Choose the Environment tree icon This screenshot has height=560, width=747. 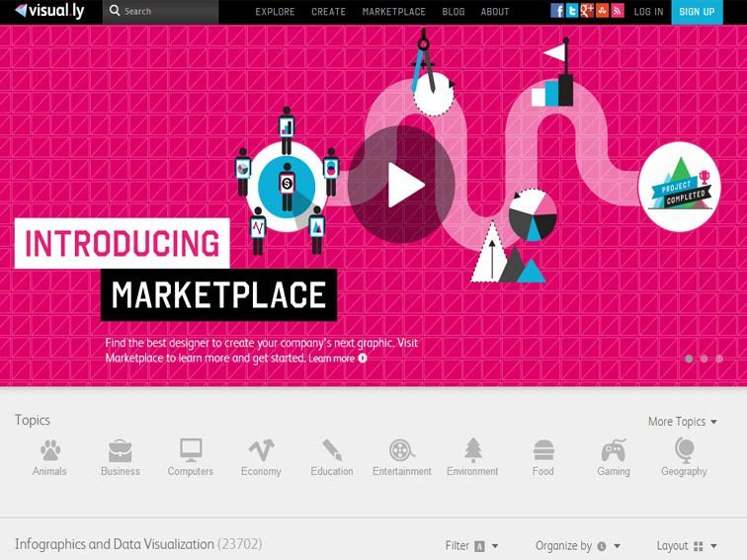[x=472, y=450]
